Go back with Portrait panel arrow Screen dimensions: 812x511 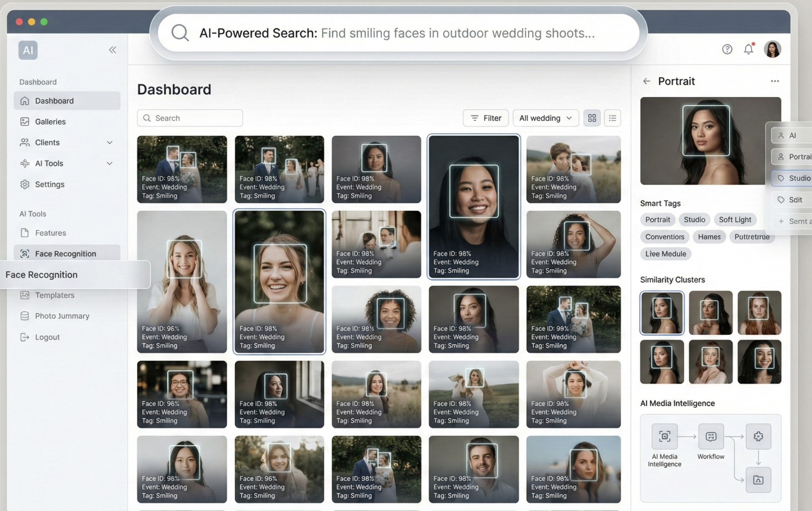tap(646, 81)
